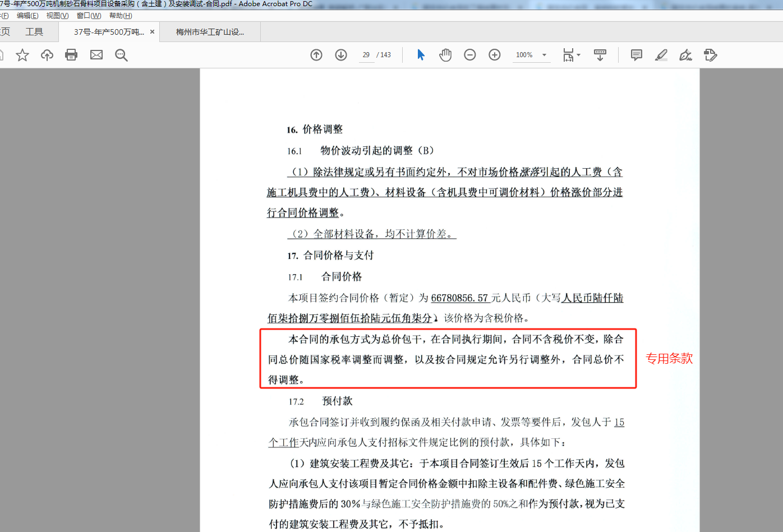Click the heading 16. 价格调整
This screenshot has height=532, width=783.
[x=315, y=129]
